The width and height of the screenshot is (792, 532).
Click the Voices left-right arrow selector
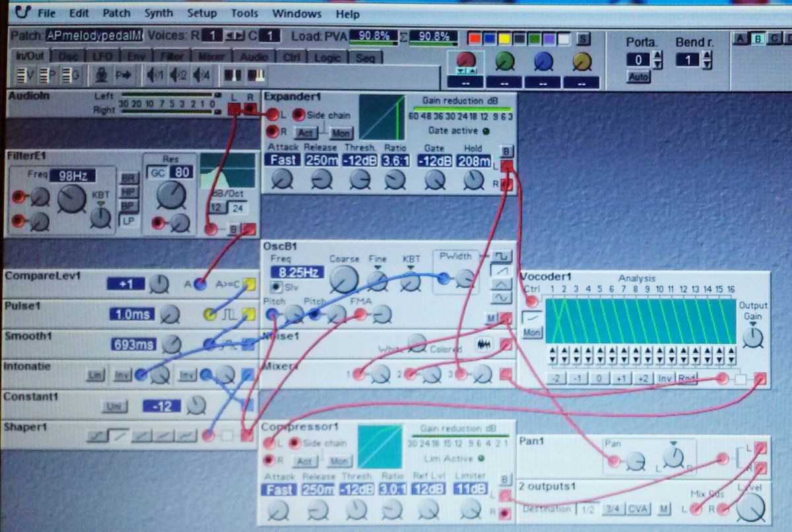coord(234,36)
